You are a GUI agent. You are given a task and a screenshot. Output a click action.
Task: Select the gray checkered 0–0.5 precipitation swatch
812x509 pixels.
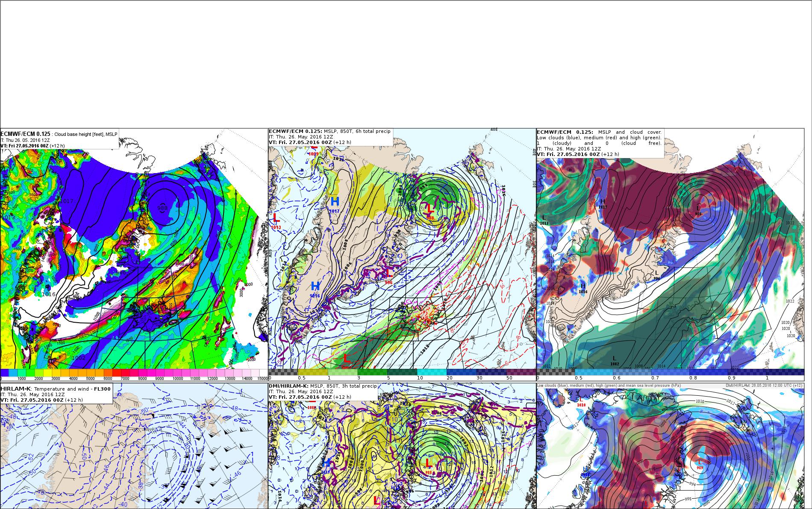[x=283, y=372]
